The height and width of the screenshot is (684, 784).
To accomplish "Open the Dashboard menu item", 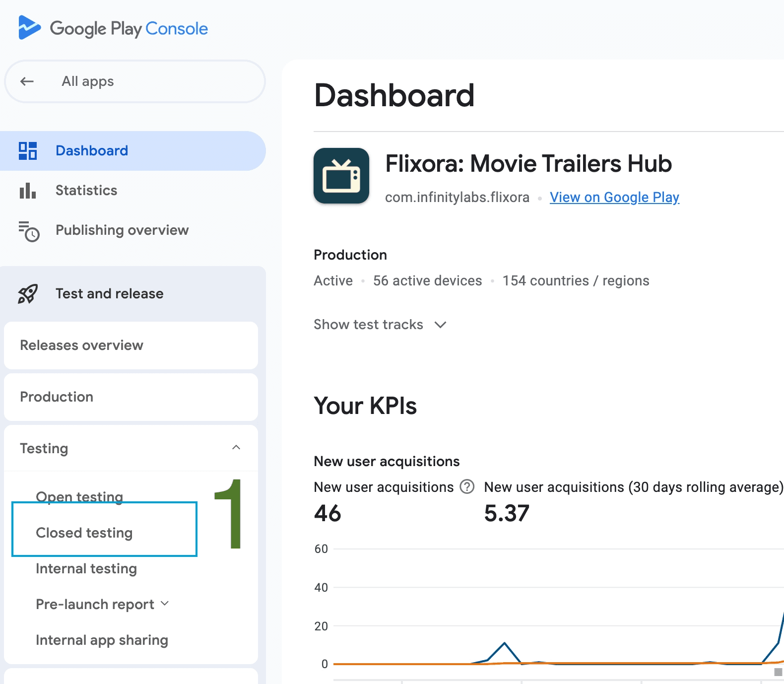I will tap(133, 151).
